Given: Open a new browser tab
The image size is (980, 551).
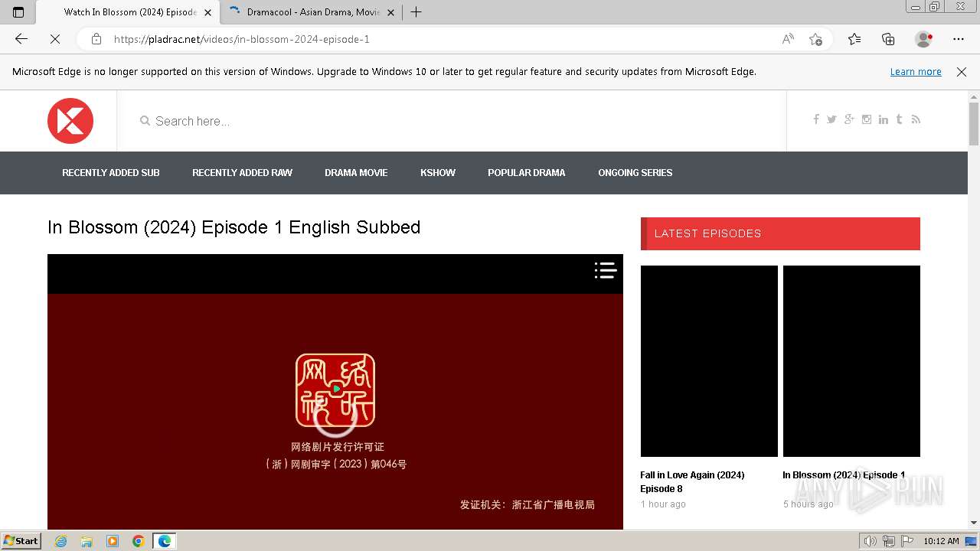Looking at the screenshot, I should tap(416, 12).
